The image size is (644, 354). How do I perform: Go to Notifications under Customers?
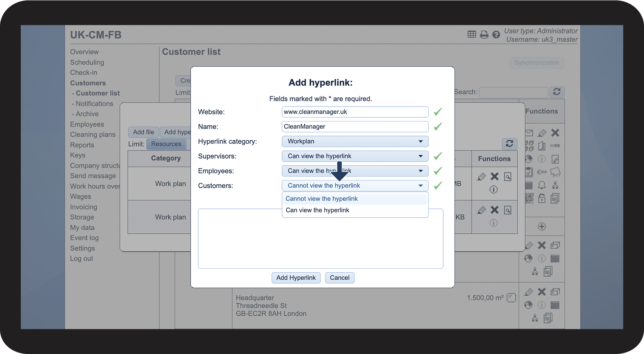pos(94,104)
